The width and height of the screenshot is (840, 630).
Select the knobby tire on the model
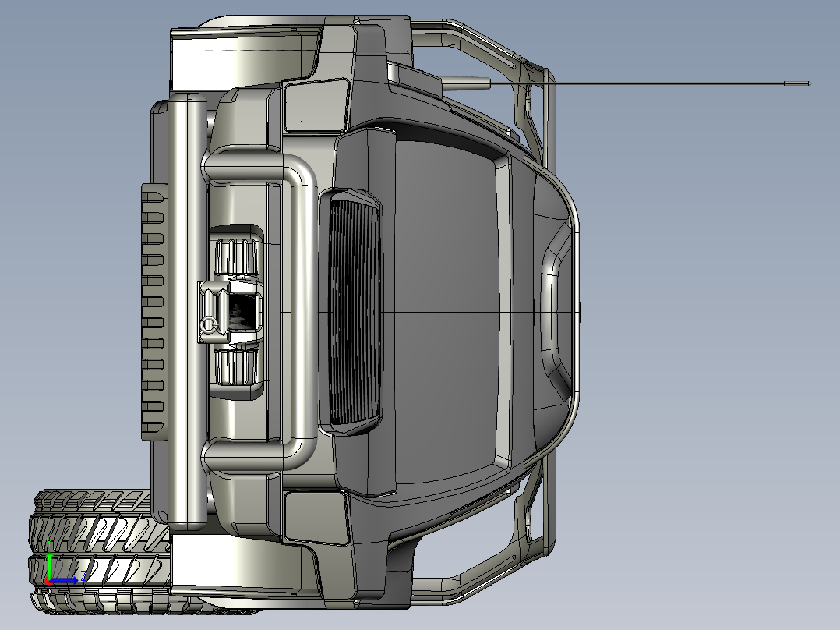click(99, 551)
